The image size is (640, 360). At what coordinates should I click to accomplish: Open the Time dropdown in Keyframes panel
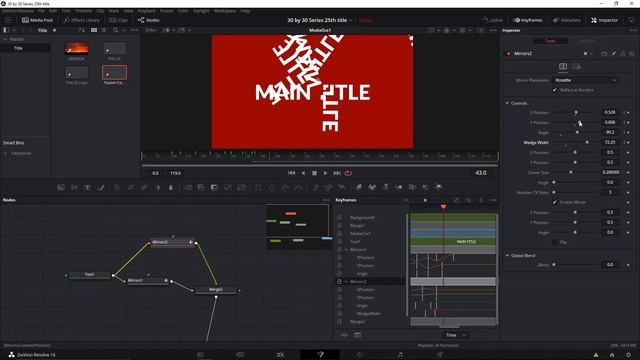point(455,335)
